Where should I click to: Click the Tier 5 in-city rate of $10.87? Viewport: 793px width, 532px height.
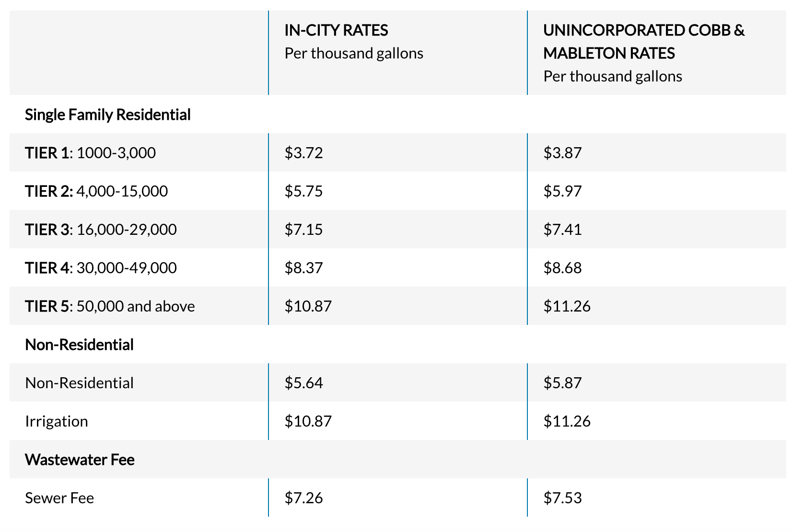point(308,306)
